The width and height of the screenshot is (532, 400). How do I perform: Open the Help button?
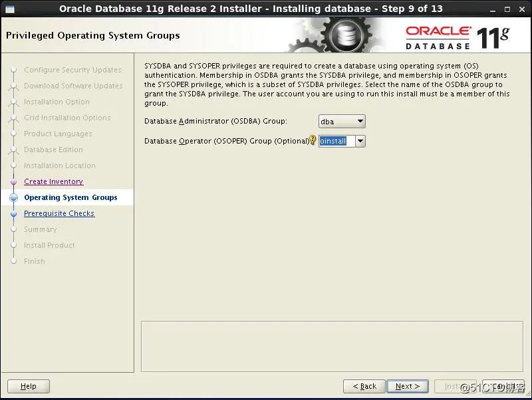[29, 386]
